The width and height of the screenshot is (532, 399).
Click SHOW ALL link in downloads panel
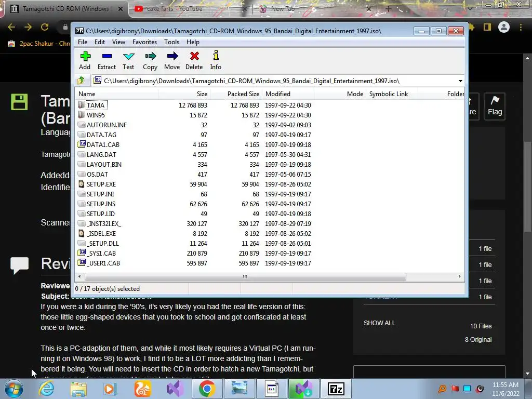[x=380, y=323]
